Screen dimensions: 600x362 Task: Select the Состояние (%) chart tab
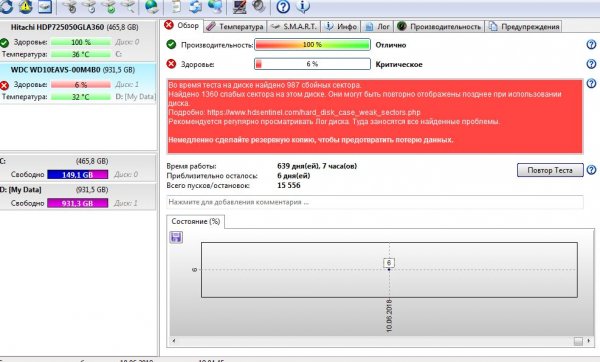click(x=196, y=221)
